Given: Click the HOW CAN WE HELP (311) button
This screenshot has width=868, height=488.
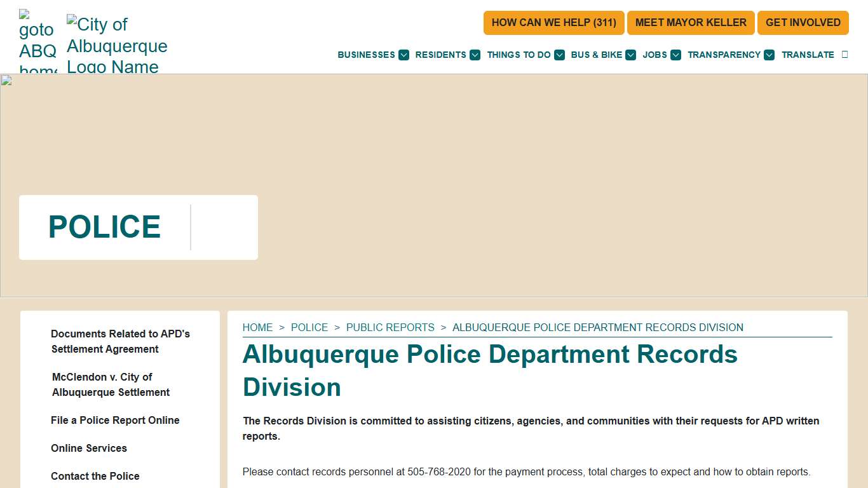Looking at the screenshot, I should [x=553, y=22].
